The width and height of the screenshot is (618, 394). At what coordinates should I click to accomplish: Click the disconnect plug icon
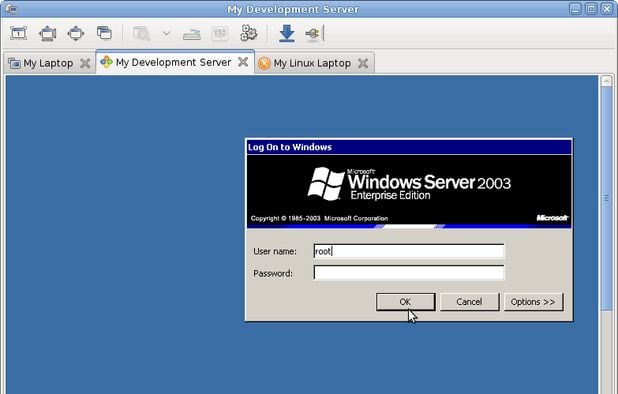314,33
